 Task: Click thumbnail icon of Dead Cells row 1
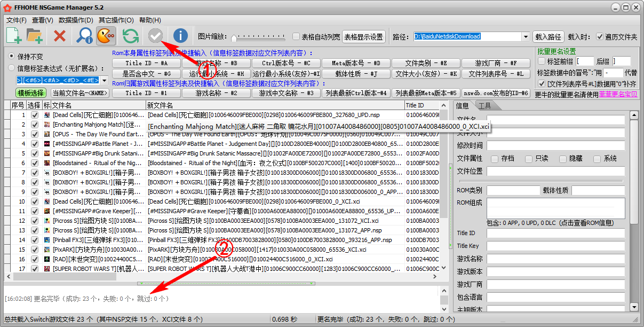(47, 115)
